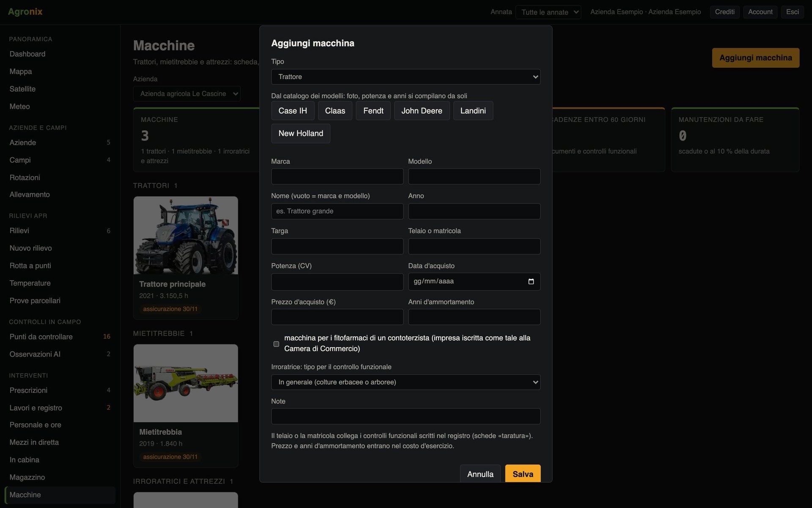Expand the Irroratrice tipo controllo funzionale dropdown
Image resolution: width=812 pixels, height=508 pixels.
406,382
